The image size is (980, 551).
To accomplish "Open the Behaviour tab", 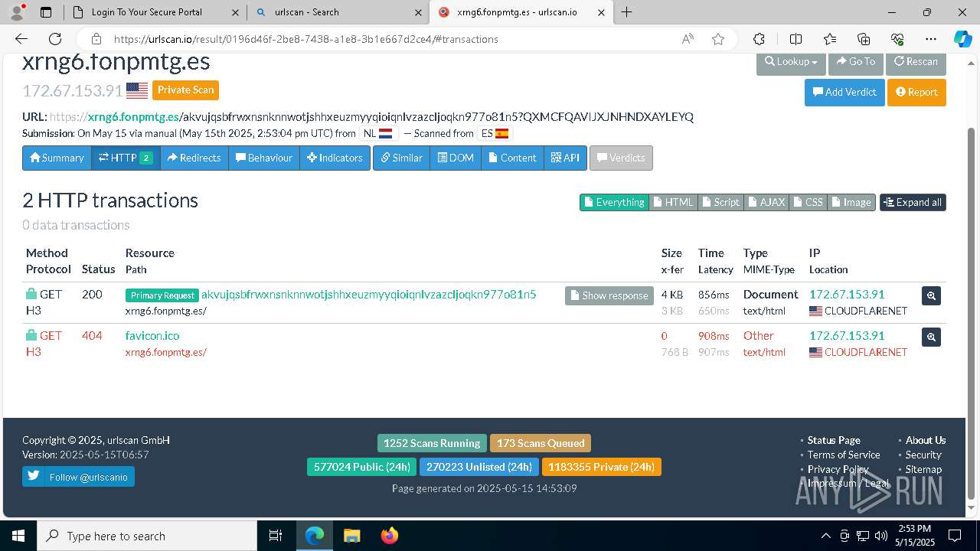I will tap(264, 158).
